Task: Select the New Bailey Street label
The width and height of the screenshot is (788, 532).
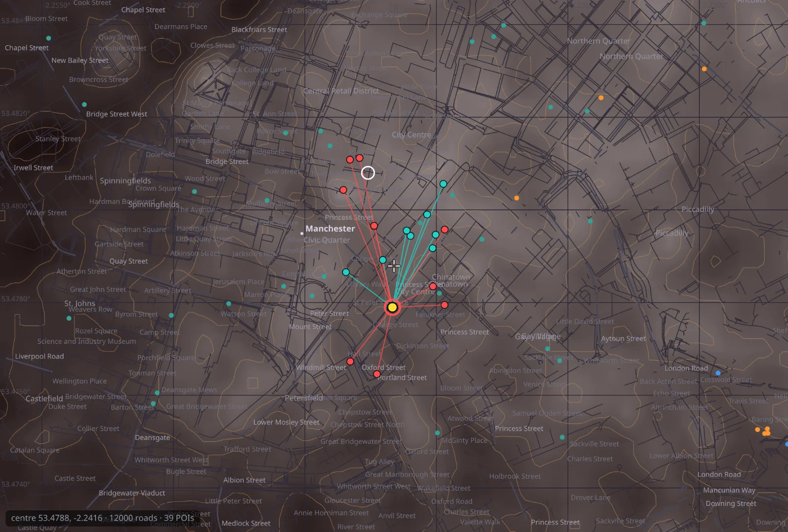Action: (x=80, y=60)
